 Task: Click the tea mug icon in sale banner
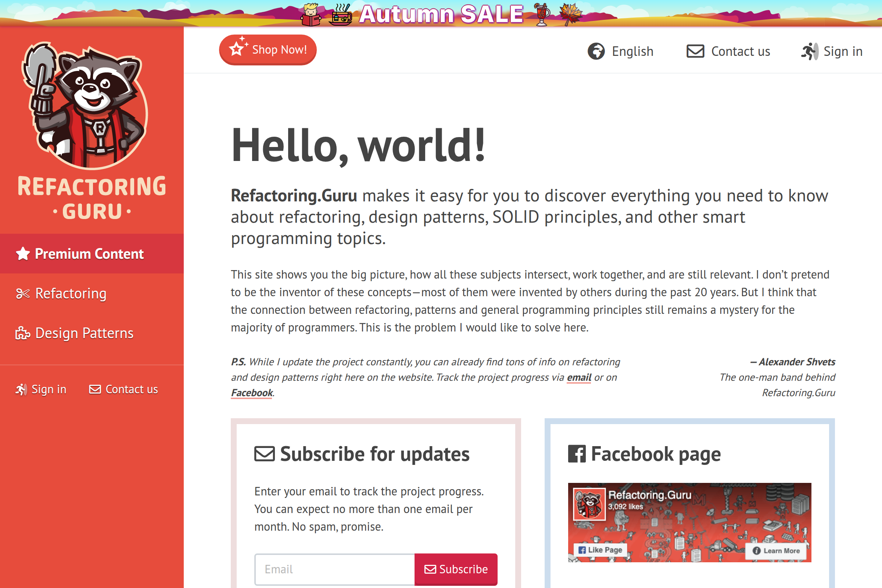(x=340, y=15)
